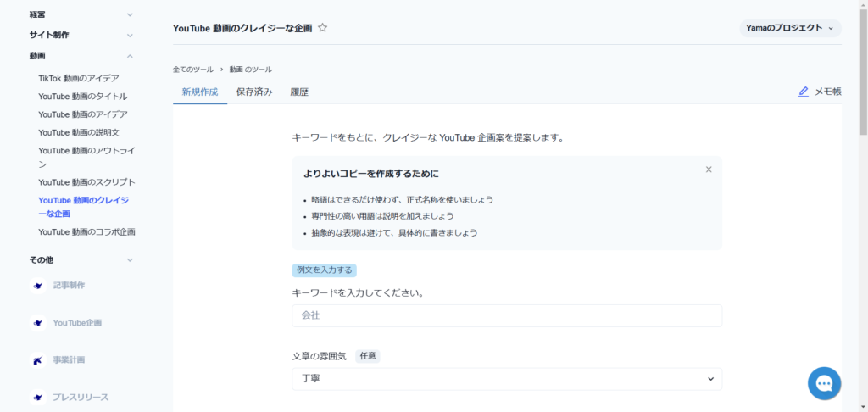Click the メモ帳 pencil icon
This screenshot has width=868, height=412.
804,92
